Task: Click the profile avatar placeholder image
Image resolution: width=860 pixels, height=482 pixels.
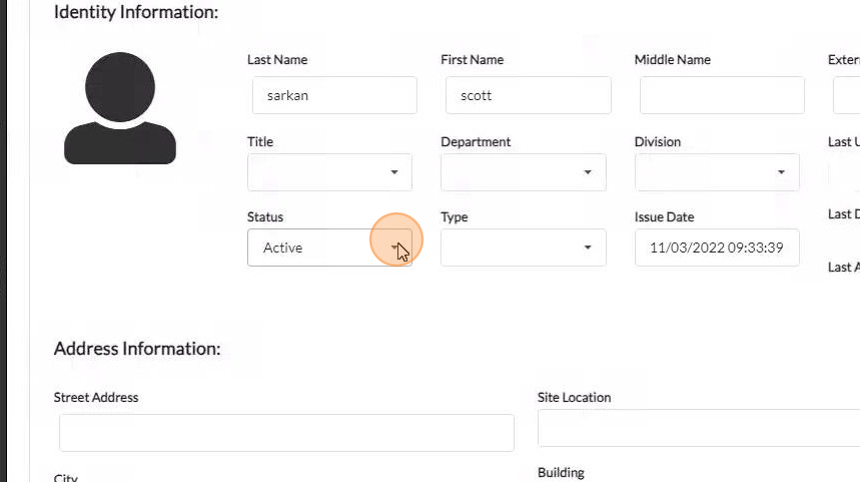Action: coord(120,108)
